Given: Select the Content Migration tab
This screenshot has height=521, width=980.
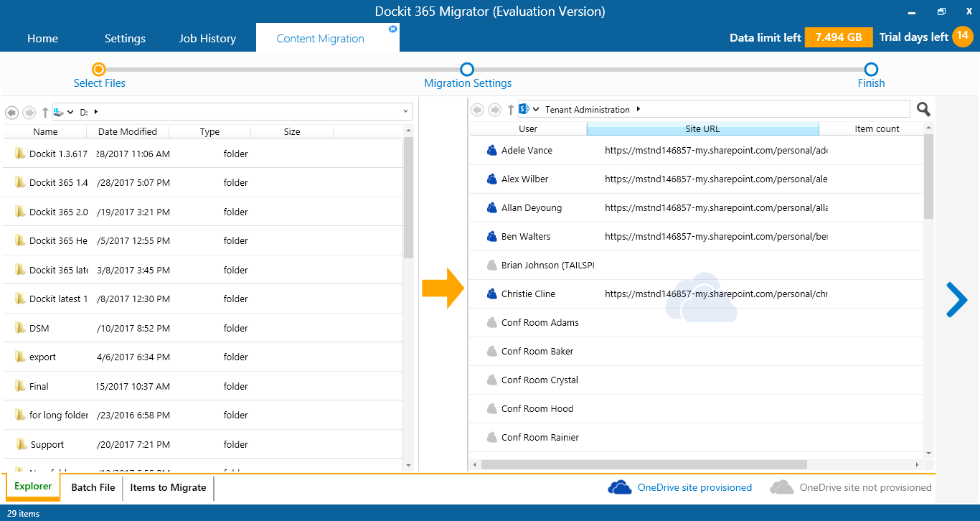Looking at the screenshot, I should tap(321, 39).
